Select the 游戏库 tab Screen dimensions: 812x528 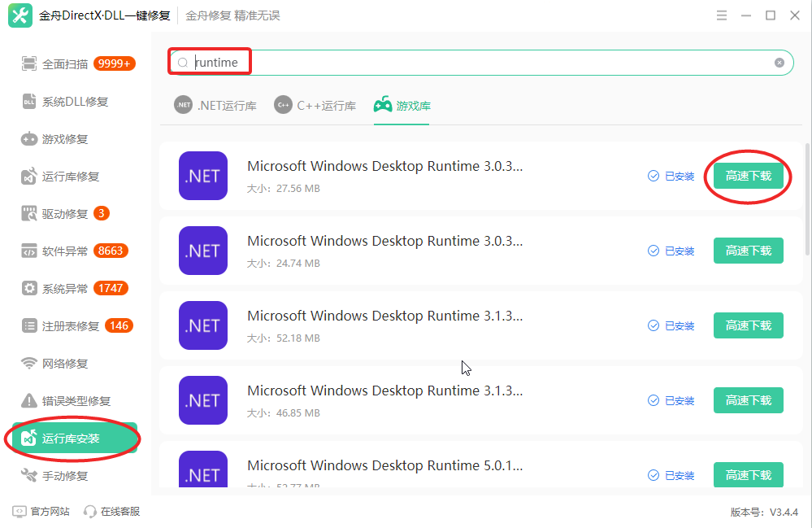tap(402, 106)
